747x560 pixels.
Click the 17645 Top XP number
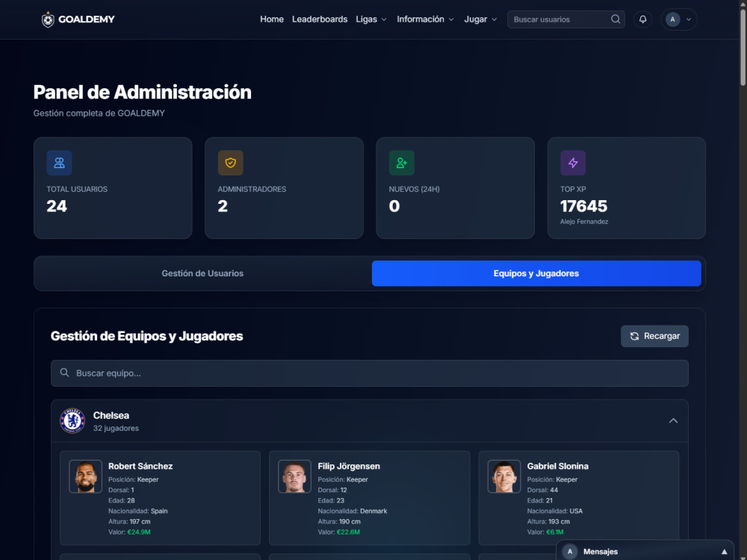(x=583, y=206)
